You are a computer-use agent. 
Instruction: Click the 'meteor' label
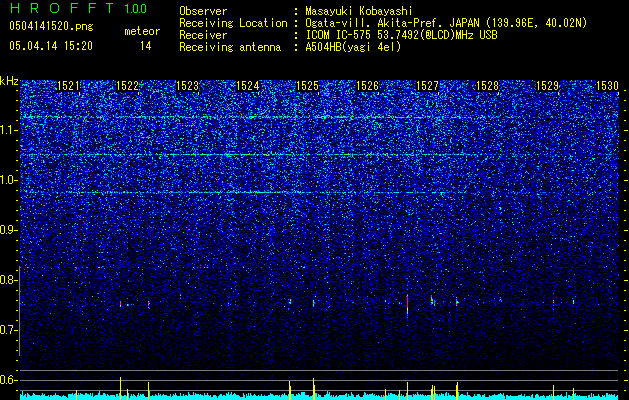click(142, 31)
